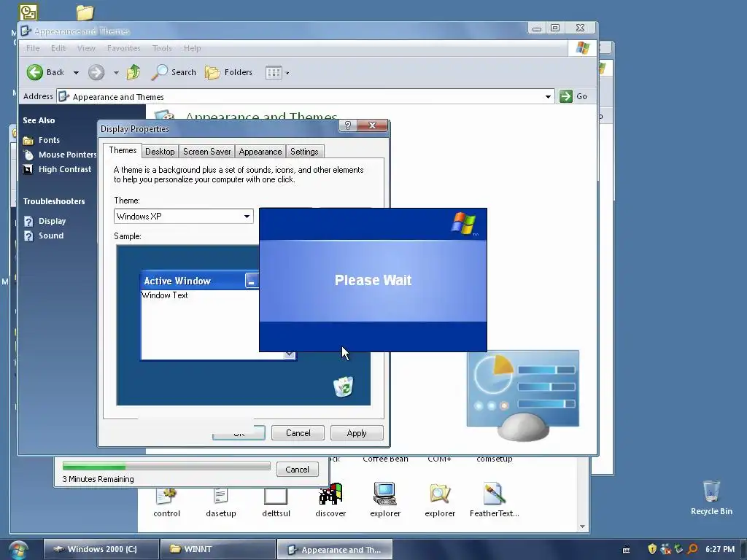Open the File menu
Image resolution: width=747 pixels, height=560 pixels.
coord(33,48)
